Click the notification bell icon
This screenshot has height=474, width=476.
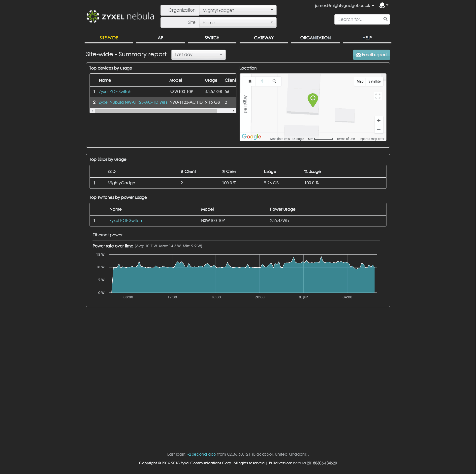[382, 5]
